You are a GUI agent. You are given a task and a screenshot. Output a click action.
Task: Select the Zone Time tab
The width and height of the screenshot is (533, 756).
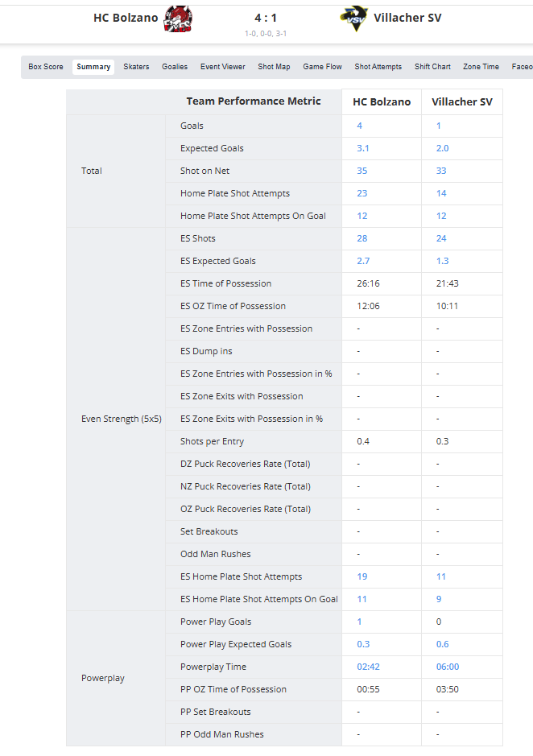(x=481, y=67)
